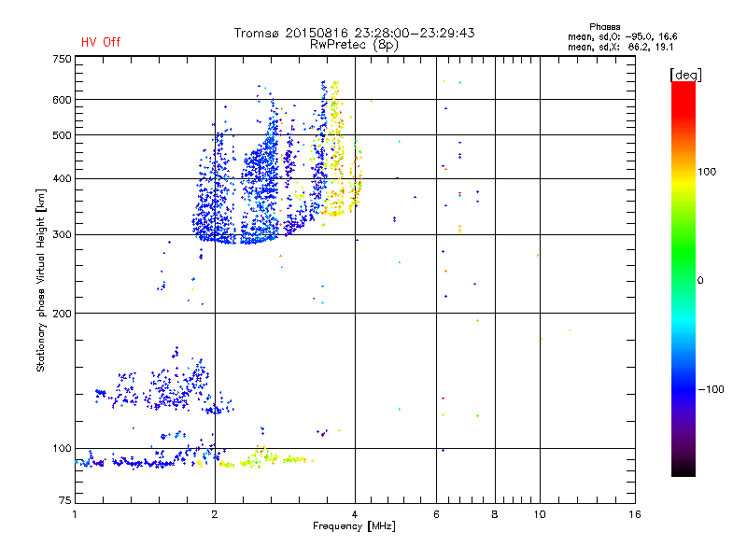
Task: Click the x-axis tick label '2'
Action: pyautogui.click(x=215, y=514)
